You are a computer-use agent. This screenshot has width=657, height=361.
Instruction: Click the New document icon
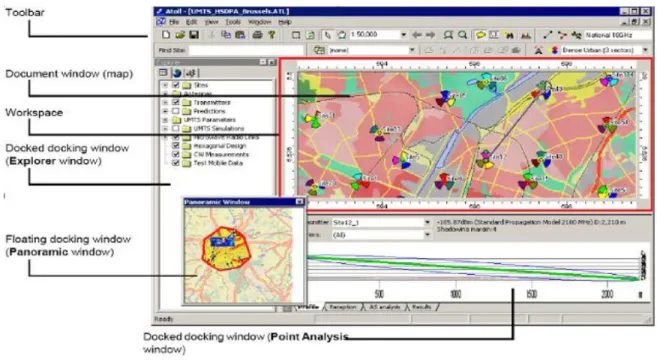[x=166, y=35]
